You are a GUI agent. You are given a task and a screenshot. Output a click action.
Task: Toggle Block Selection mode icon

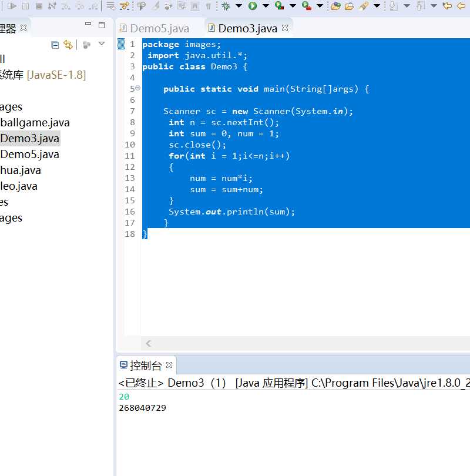(x=195, y=6)
